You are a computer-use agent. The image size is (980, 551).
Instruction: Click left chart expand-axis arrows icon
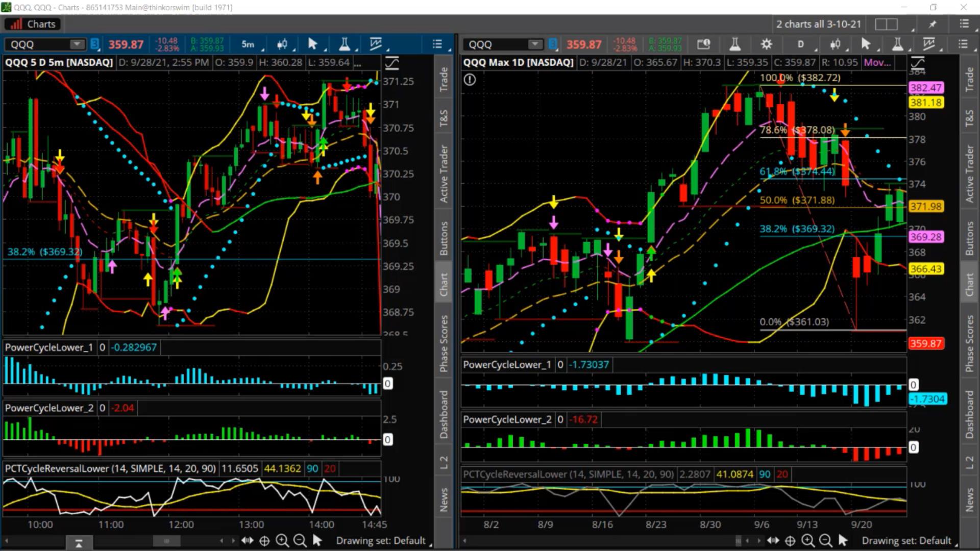pos(247,541)
